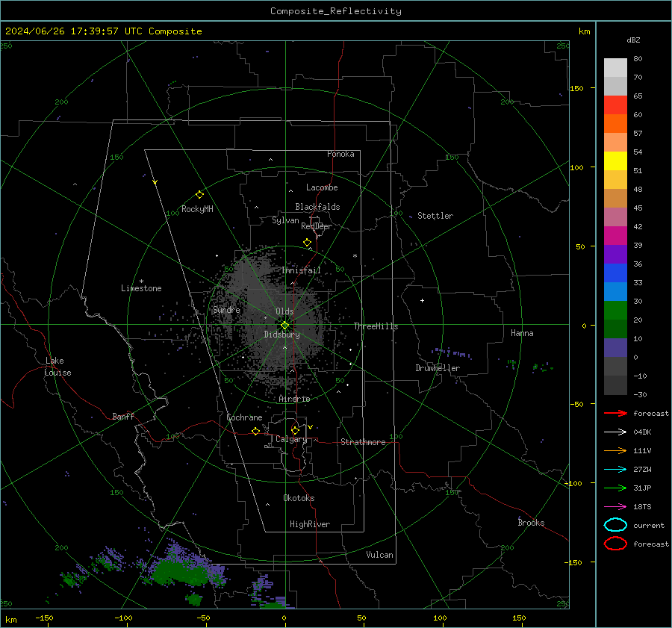
Task: Click the Hanna label
Action: coord(522,333)
